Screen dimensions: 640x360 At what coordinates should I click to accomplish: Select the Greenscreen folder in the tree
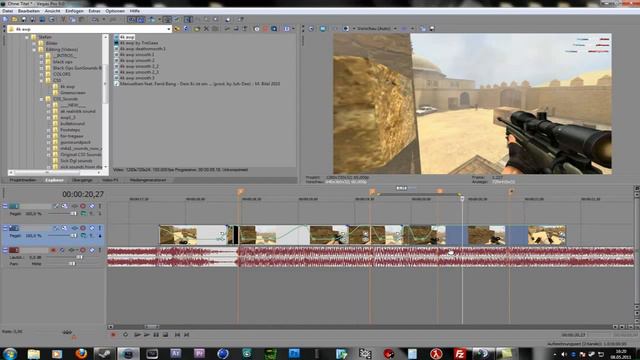(x=73, y=93)
